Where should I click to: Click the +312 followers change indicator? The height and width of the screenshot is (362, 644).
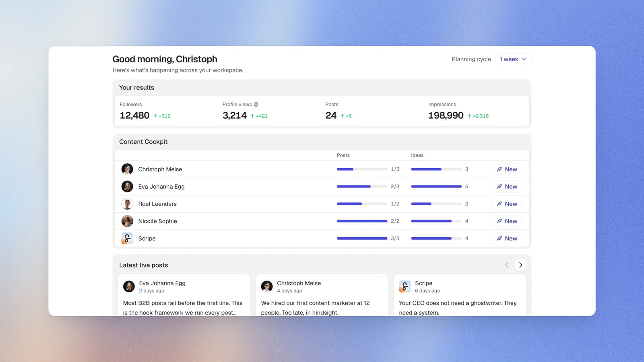click(x=162, y=116)
